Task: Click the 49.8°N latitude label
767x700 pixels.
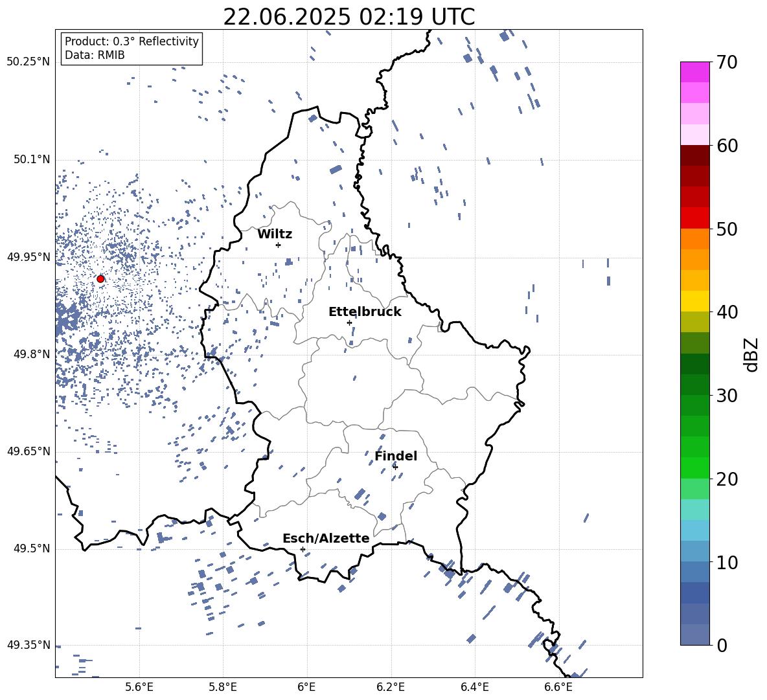Action: tap(31, 354)
